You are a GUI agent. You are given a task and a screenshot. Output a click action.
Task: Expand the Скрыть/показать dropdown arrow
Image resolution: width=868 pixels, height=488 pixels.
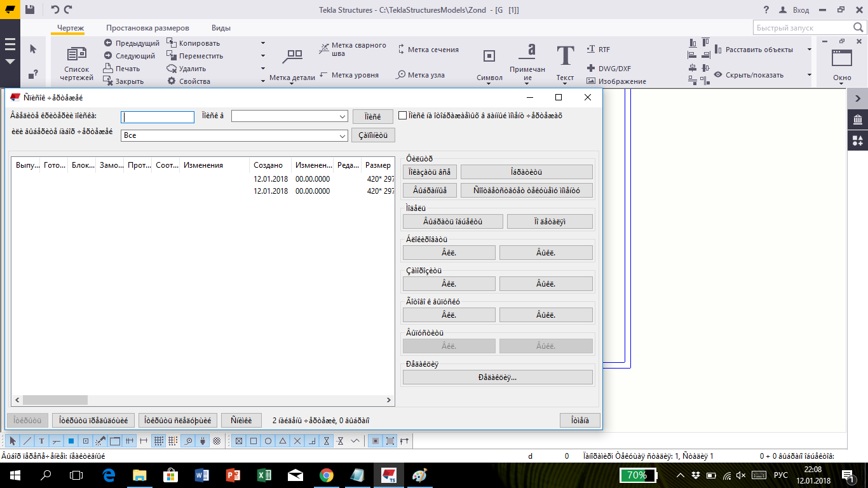point(809,75)
